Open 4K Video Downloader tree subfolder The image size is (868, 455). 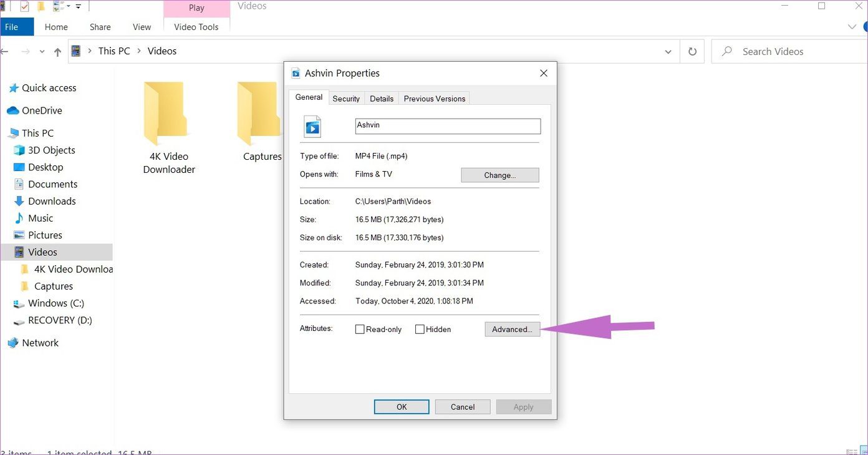pyautogui.click(x=73, y=269)
